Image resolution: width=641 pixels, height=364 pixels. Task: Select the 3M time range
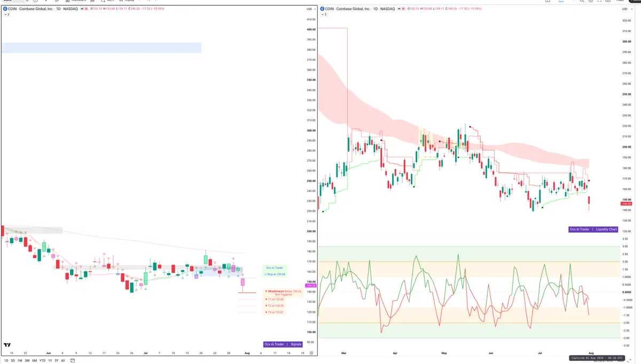(27, 360)
